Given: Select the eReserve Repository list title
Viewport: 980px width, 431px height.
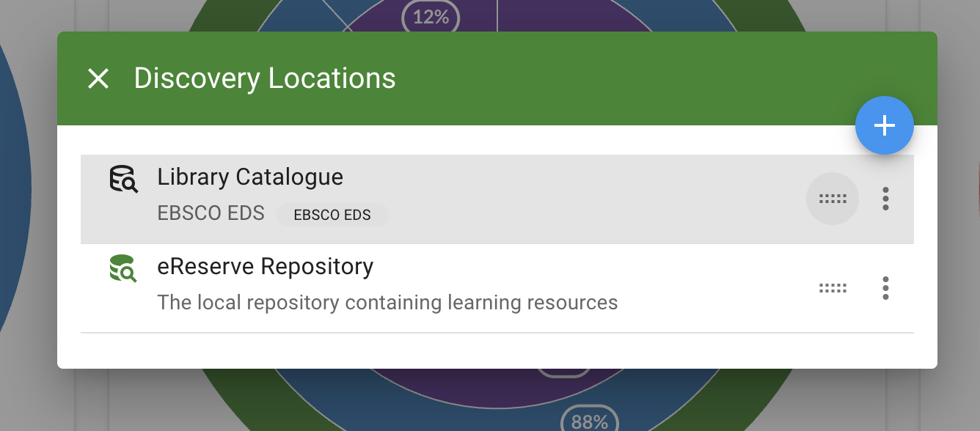Looking at the screenshot, I should tap(265, 266).
